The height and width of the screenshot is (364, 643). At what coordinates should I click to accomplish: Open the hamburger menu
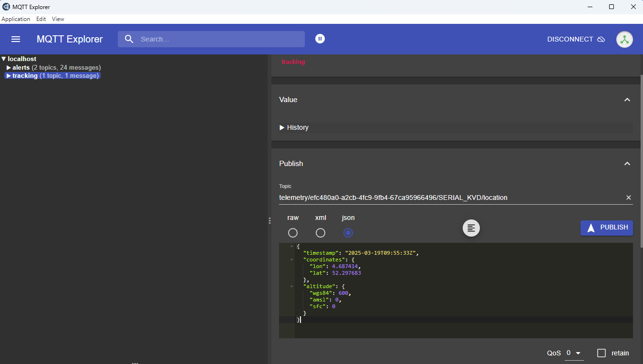[x=16, y=39]
